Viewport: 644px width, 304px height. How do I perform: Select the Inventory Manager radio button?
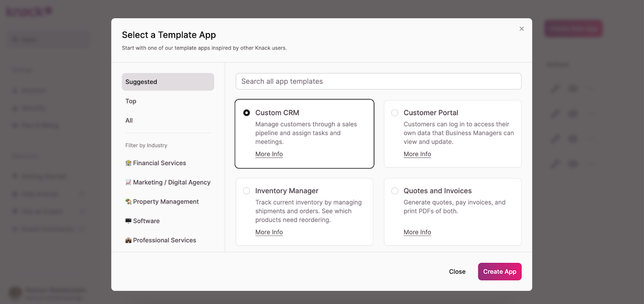pos(247,191)
